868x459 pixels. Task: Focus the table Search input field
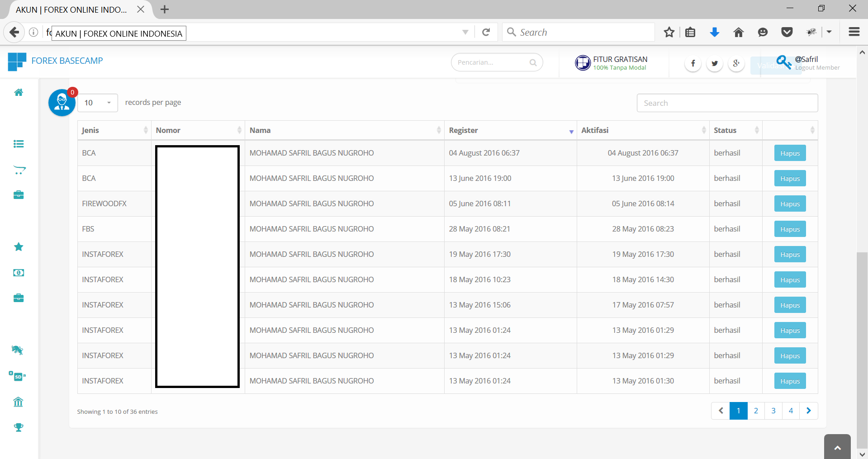pyautogui.click(x=727, y=103)
